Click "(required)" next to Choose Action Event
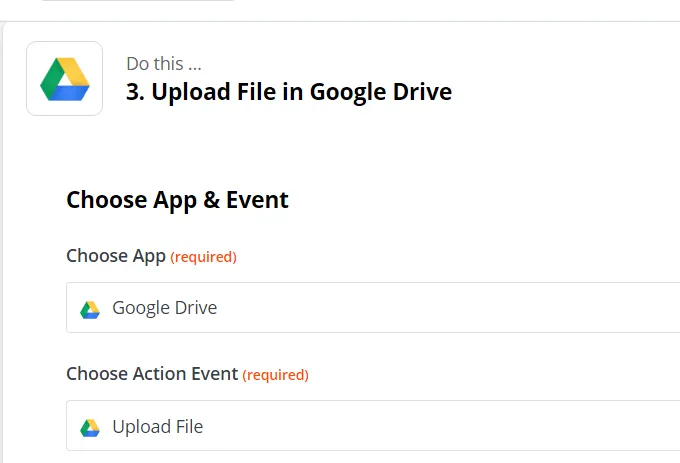 point(276,375)
